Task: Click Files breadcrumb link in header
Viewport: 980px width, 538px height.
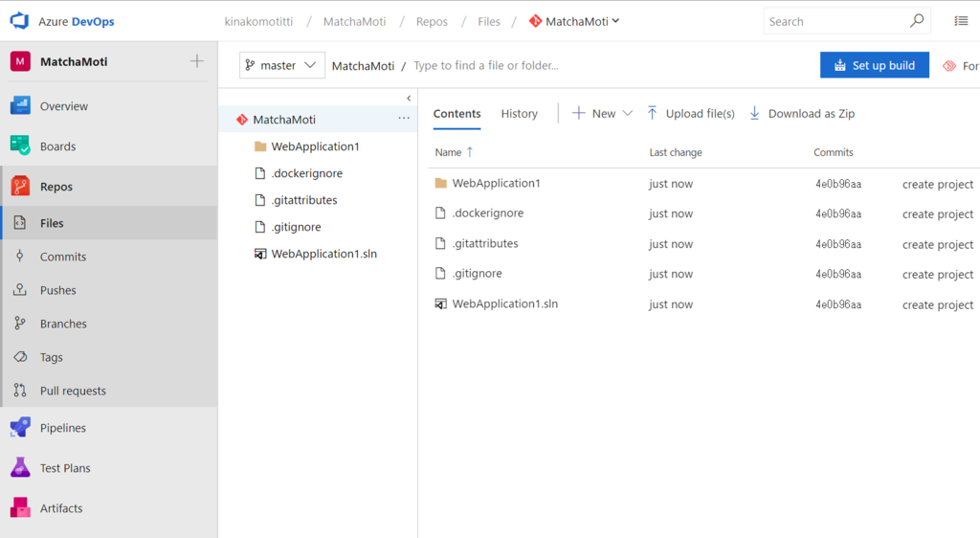Action: (x=489, y=21)
